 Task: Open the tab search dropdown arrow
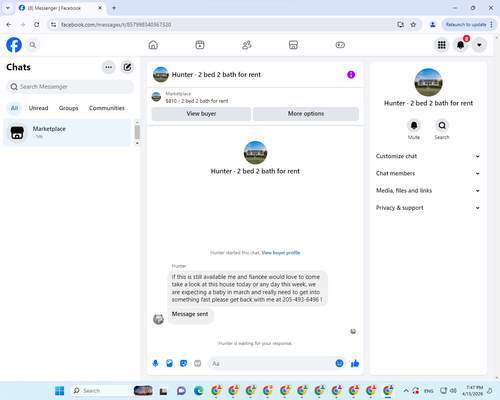[x=8, y=8]
